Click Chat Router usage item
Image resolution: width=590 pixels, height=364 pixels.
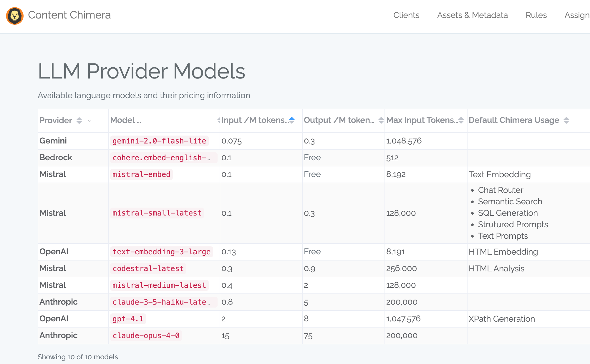coord(500,190)
